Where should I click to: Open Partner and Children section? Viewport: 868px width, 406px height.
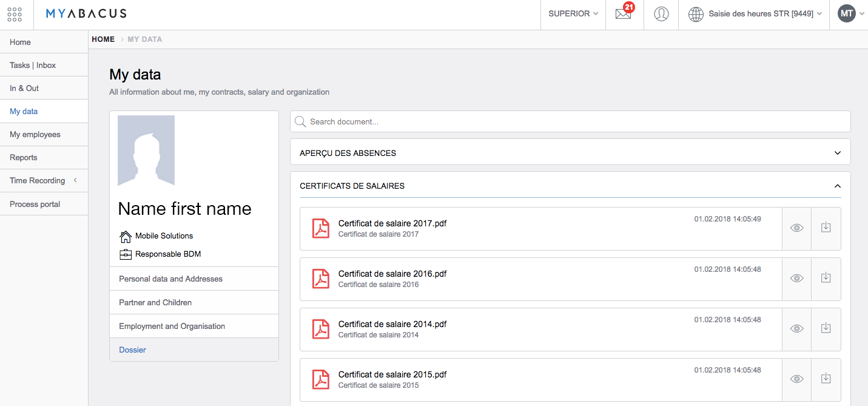tap(194, 302)
